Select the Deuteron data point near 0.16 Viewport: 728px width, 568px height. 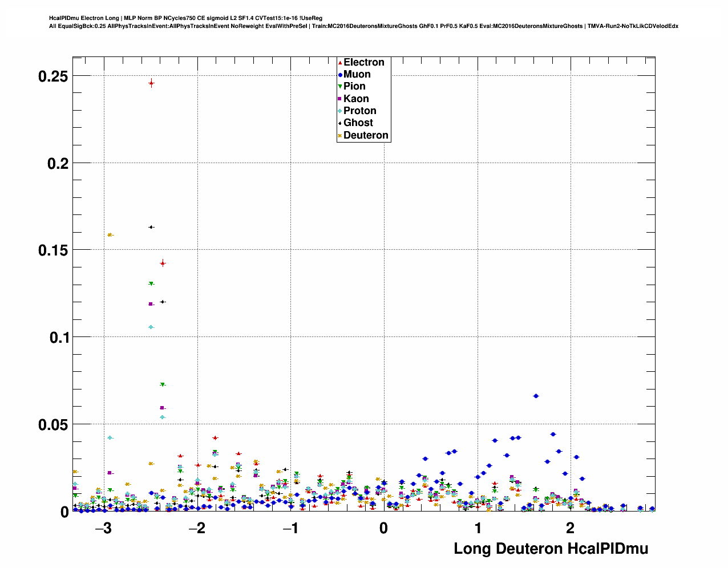click(x=110, y=235)
